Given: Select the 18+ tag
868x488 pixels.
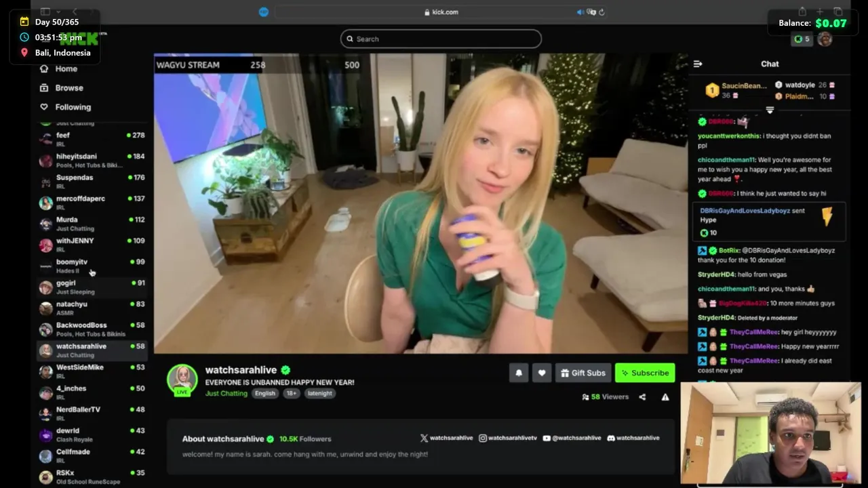Looking at the screenshot, I should click(291, 393).
